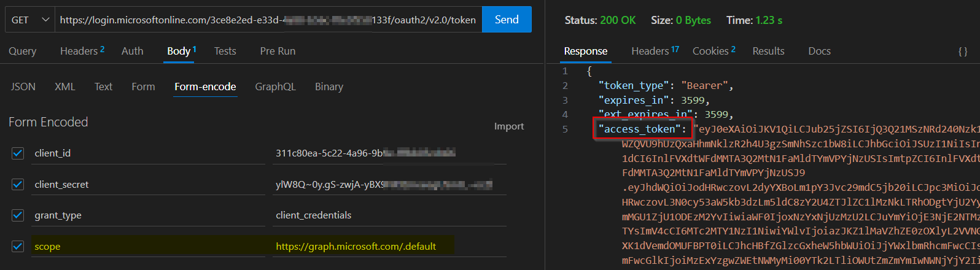Open the response Headers 17 tab
The image size is (980, 270).
pos(655,51)
